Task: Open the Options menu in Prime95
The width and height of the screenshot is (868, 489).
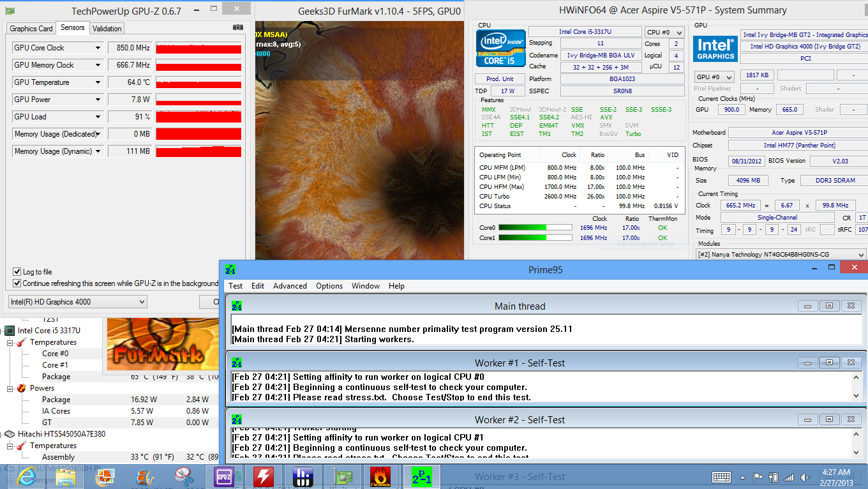Action: pyautogui.click(x=329, y=286)
